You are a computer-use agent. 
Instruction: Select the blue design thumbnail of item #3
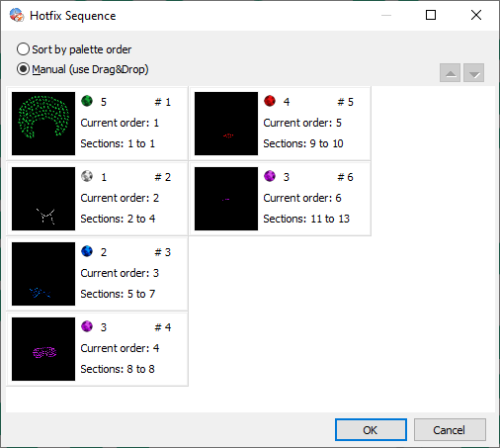point(43,274)
